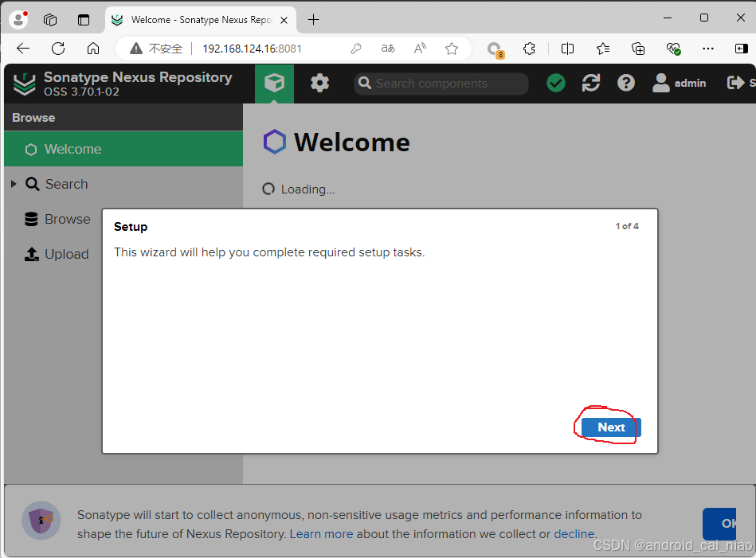The image size is (756, 558).
Task: Click the Nexus refresh icon
Action: coord(590,83)
